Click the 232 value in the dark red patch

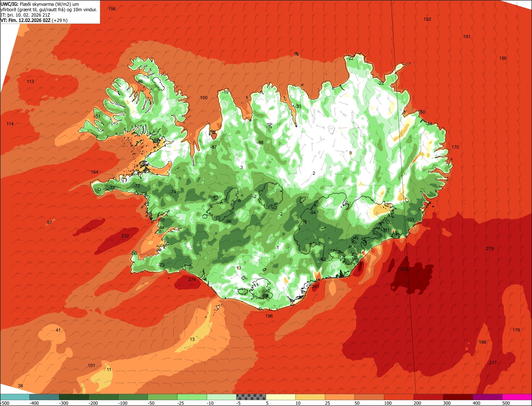pyautogui.click(x=125, y=236)
